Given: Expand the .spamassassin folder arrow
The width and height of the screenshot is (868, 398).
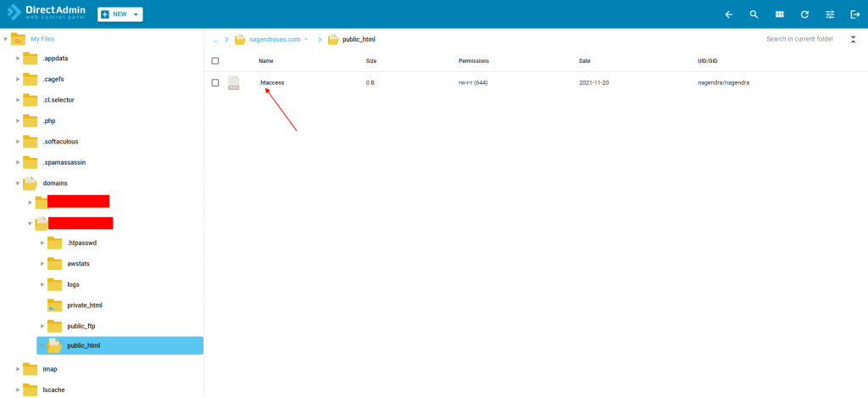Looking at the screenshot, I should pyautogui.click(x=19, y=162).
